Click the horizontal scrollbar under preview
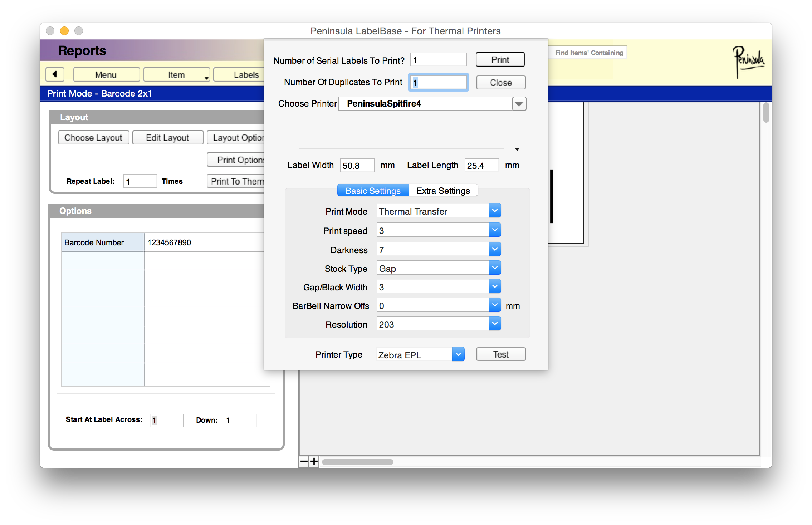 tap(358, 462)
